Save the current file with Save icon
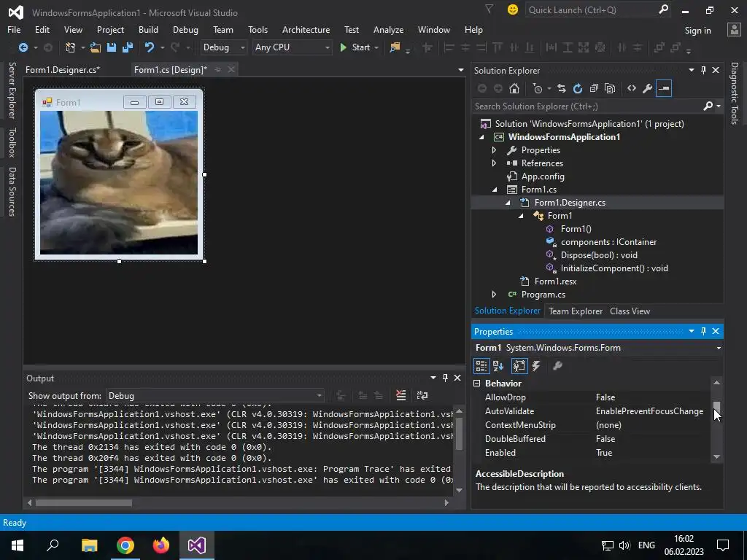This screenshot has height=560, width=747. click(x=112, y=47)
